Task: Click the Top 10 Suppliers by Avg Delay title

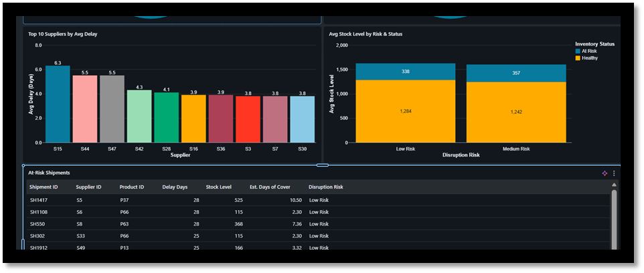Action: click(62, 34)
